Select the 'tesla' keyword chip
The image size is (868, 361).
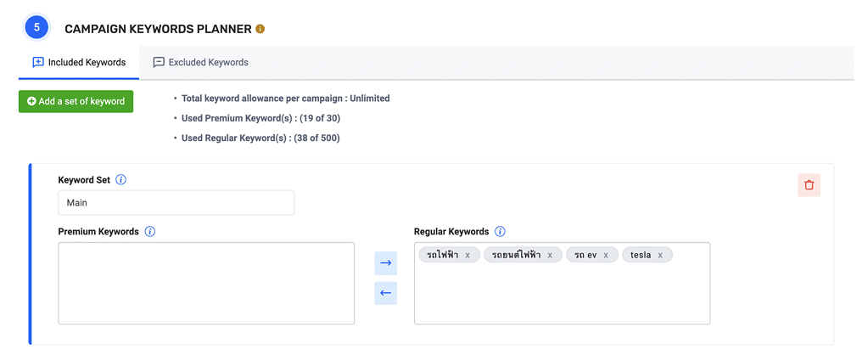tap(641, 255)
